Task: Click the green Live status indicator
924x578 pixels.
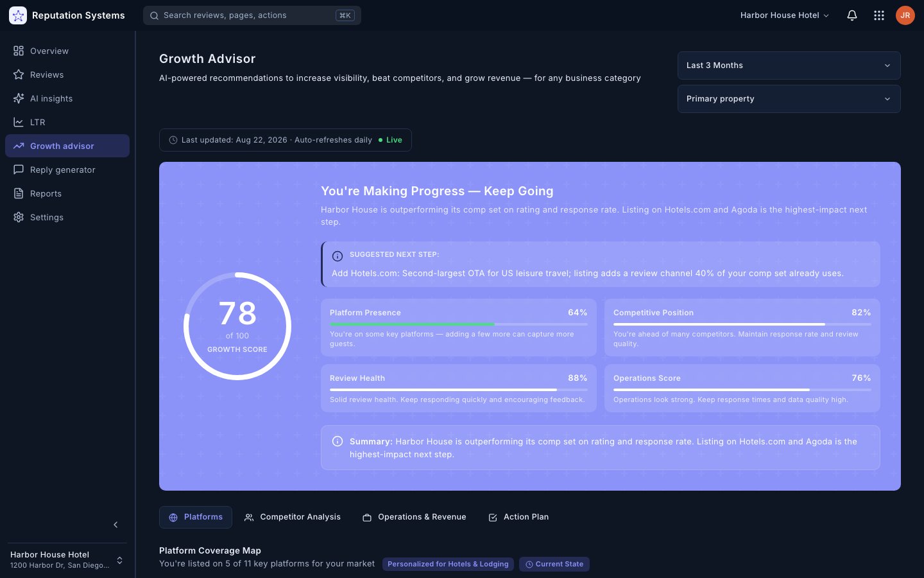Action: tap(390, 140)
